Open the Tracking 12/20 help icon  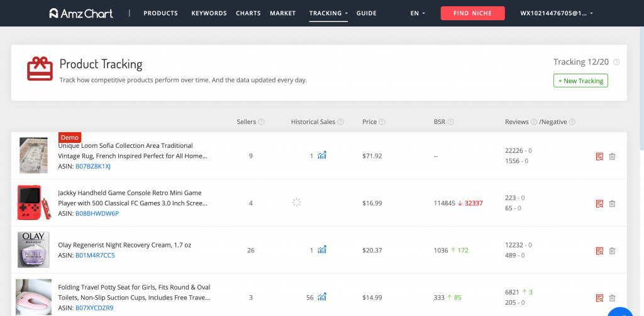click(616, 62)
